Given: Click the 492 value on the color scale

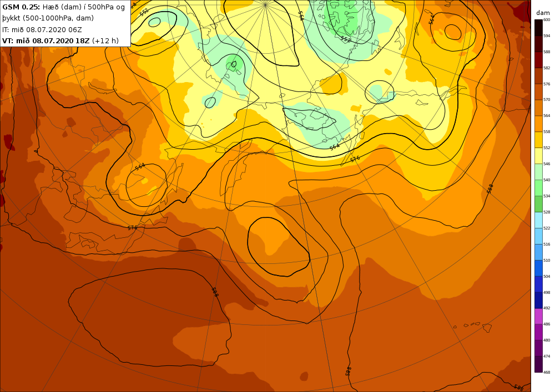Looking at the screenshot, I should pos(547,308).
